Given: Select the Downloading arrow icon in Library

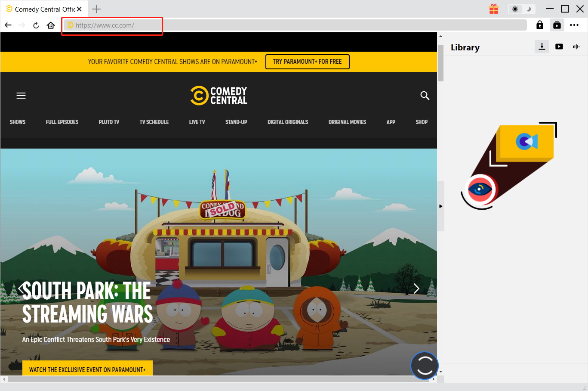Looking at the screenshot, I should [542, 47].
